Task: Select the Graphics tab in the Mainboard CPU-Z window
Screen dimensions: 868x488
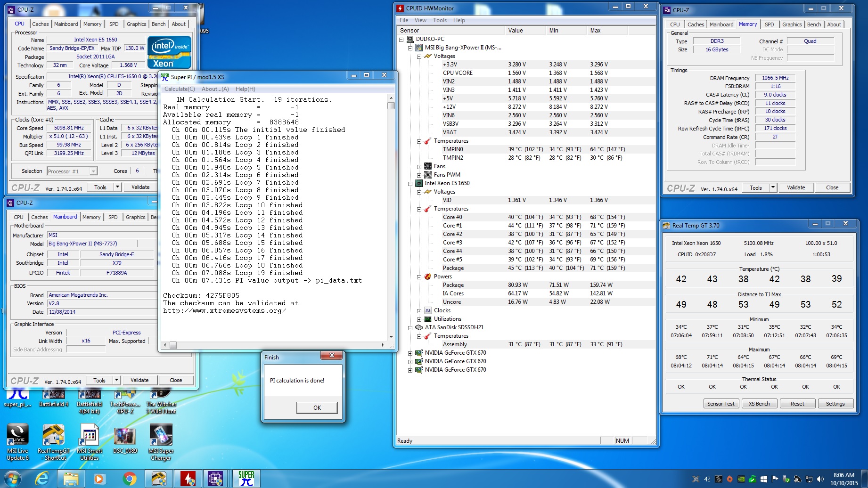Action: point(135,217)
